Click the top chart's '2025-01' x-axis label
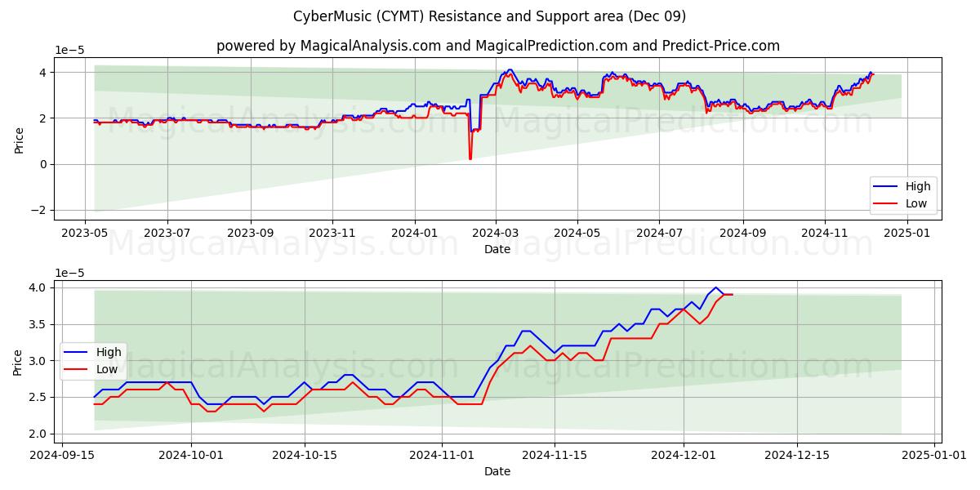Image resolution: width=980 pixels, height=490 pixels. coord(908,233)
